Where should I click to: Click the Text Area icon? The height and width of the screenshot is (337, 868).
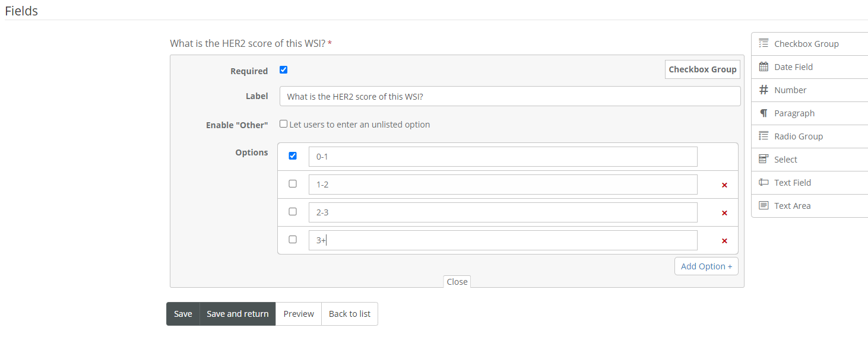(x=764, y=206)
